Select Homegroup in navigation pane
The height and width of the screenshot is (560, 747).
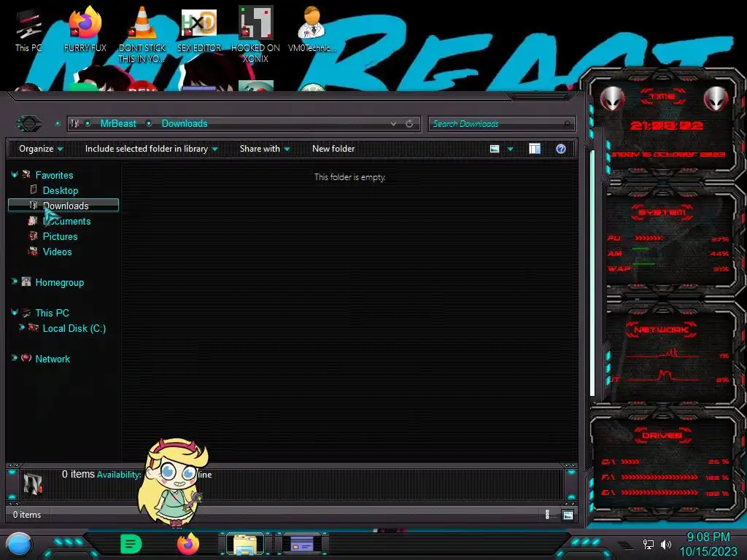tap(60, 282)
